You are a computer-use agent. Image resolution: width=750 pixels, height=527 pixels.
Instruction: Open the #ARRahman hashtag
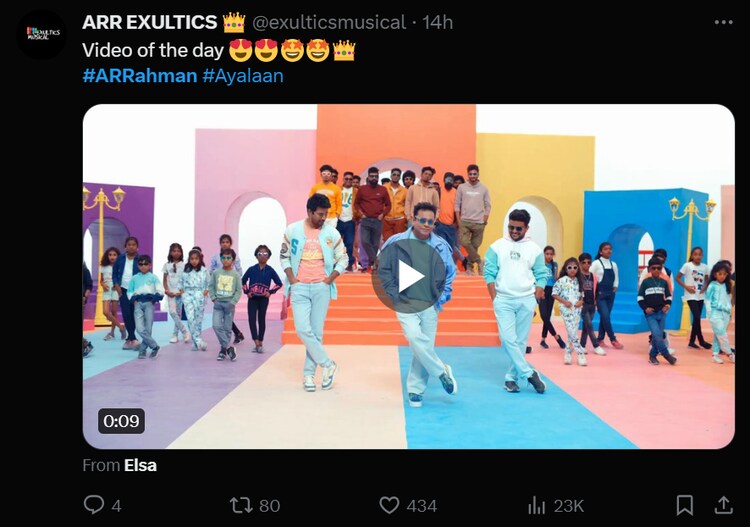139,75
